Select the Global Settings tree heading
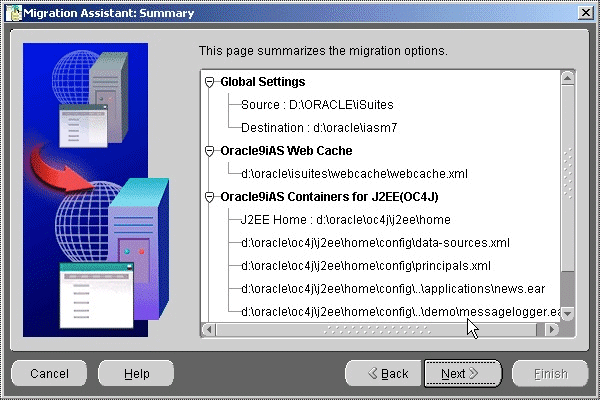This screenshot has height=400, width=600. pyautogui.click(x=263, y=82)
